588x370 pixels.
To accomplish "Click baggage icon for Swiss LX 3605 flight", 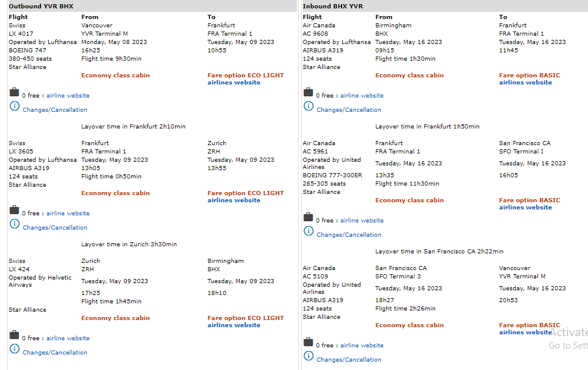I will (14, 210).
